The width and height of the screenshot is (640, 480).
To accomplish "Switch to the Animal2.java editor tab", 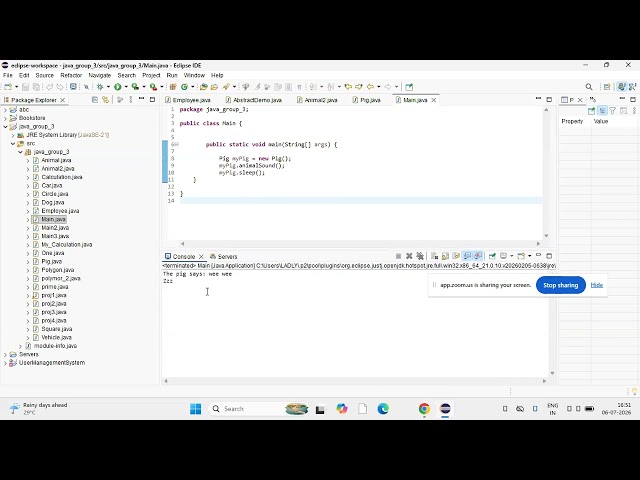I will (317, 100).
